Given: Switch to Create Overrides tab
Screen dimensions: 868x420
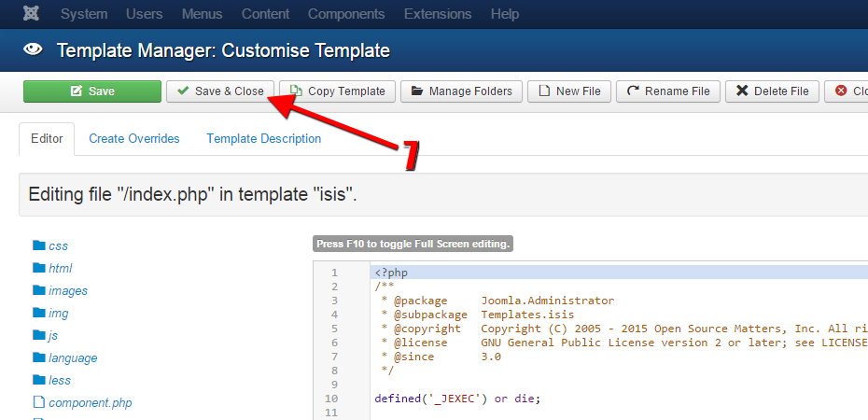Looking at the screenshot, I should pyautogui.click(x=134, y=139).
